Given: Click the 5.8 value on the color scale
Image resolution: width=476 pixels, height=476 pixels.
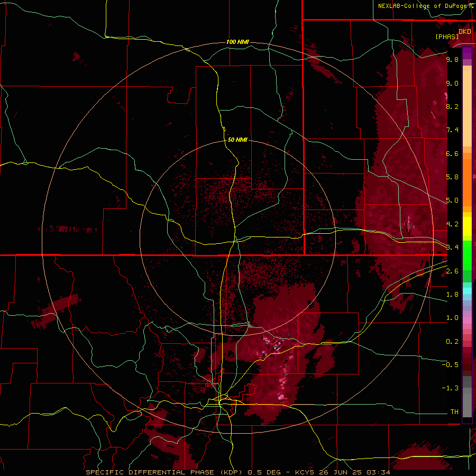Looking at the screenshot, I should 452,177.
